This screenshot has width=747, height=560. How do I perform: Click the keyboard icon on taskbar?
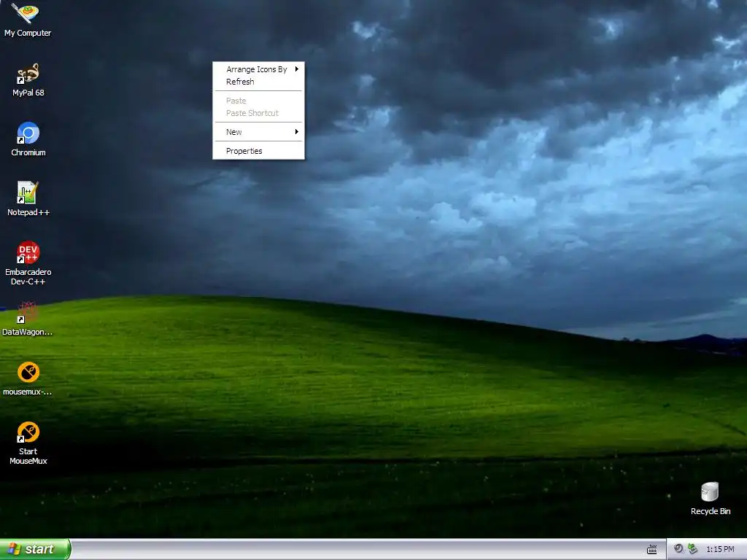[652, 550]
